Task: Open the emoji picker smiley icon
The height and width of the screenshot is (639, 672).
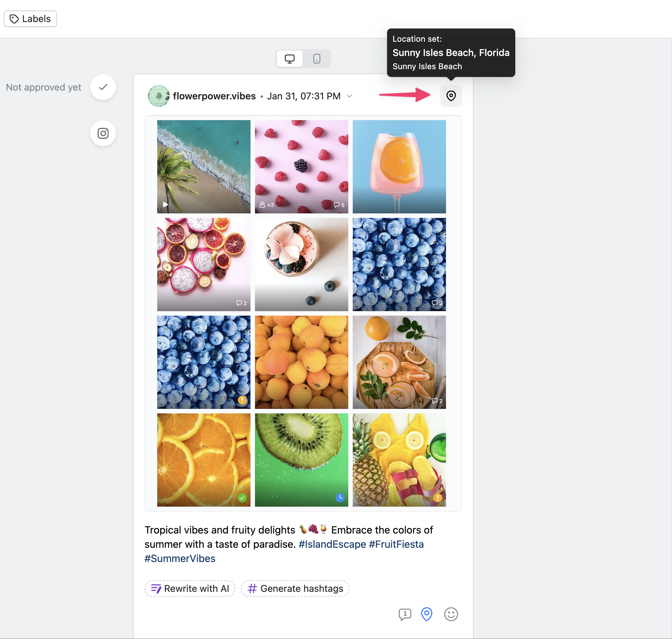Action: click(x=450, y=614)
